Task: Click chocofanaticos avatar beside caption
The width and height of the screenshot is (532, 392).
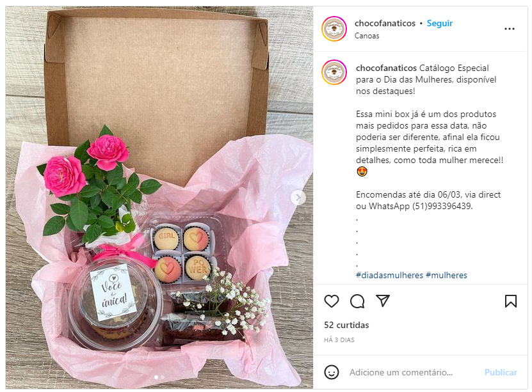Action: (x=334, y=72)
